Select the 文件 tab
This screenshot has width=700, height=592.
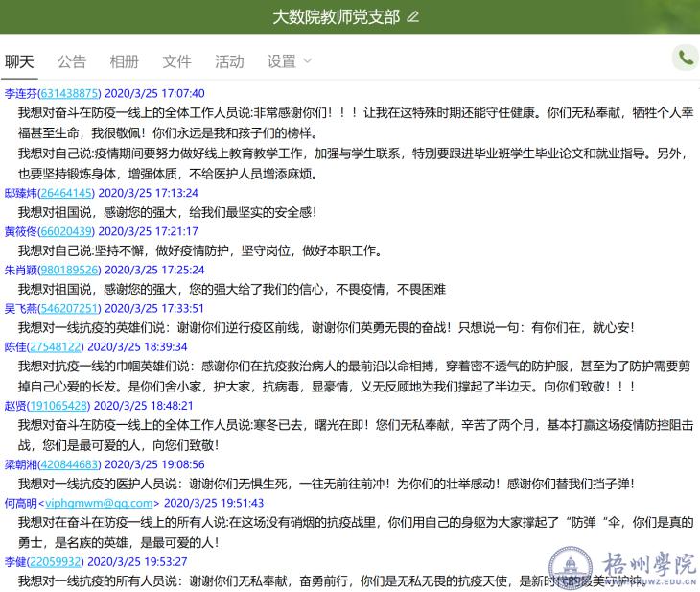point(177,61)
